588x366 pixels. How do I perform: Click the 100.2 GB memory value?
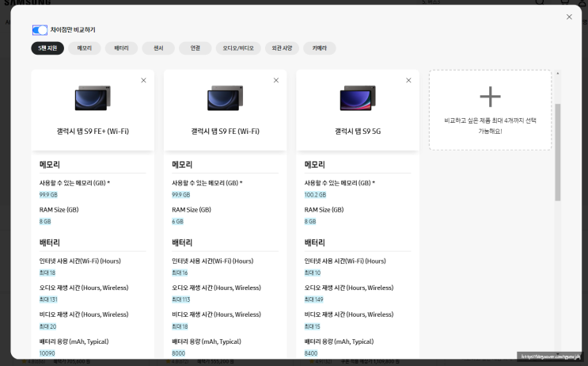pyautogui.click(x=315, y=195)
